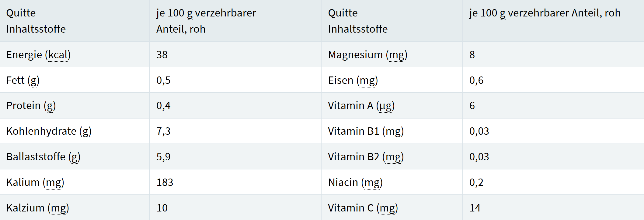Select the Vitamin C value 14
This screenshot has width=644, height=220.
click(475, 208)
